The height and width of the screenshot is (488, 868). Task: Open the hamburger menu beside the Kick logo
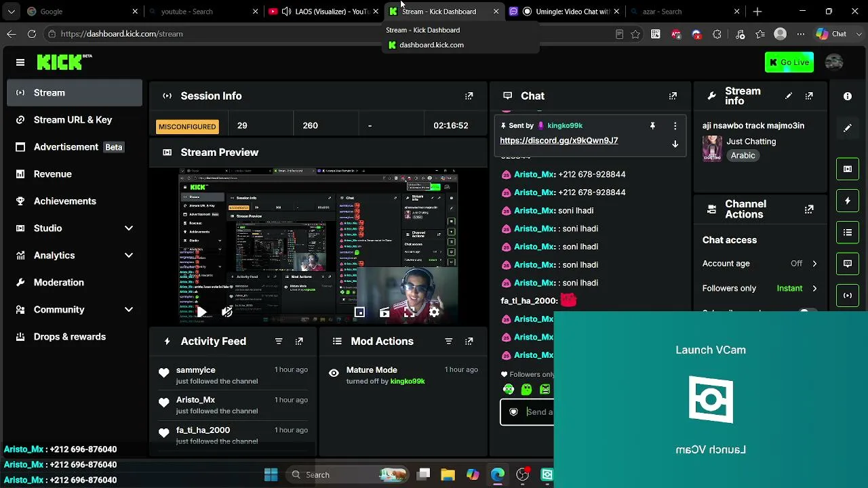point(20,62)
